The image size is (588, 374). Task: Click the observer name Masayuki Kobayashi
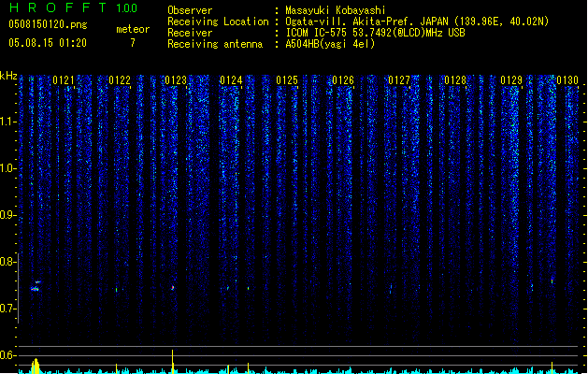[336, 10]
